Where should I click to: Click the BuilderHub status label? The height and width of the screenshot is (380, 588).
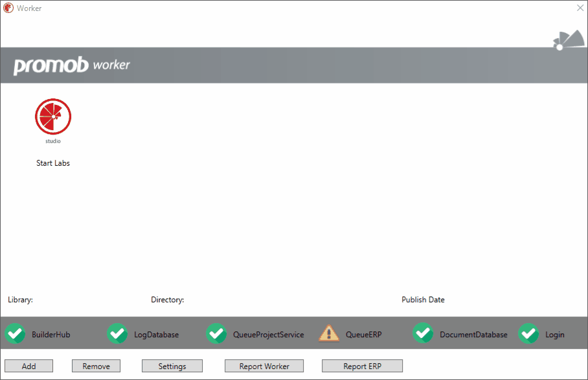click(x=51, y=335)
